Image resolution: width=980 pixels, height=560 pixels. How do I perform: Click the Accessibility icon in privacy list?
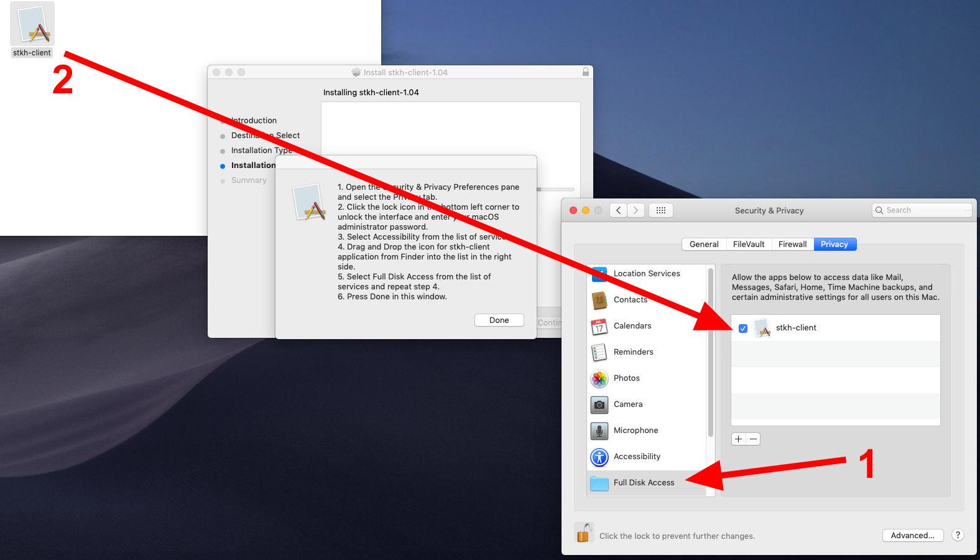pos(599,457)
